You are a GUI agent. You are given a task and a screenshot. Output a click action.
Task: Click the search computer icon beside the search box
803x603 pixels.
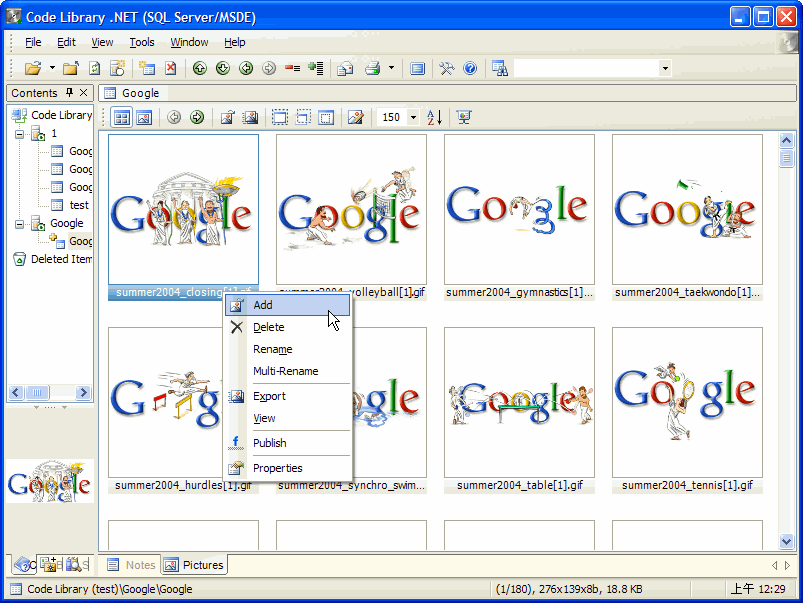coord(499,68)
